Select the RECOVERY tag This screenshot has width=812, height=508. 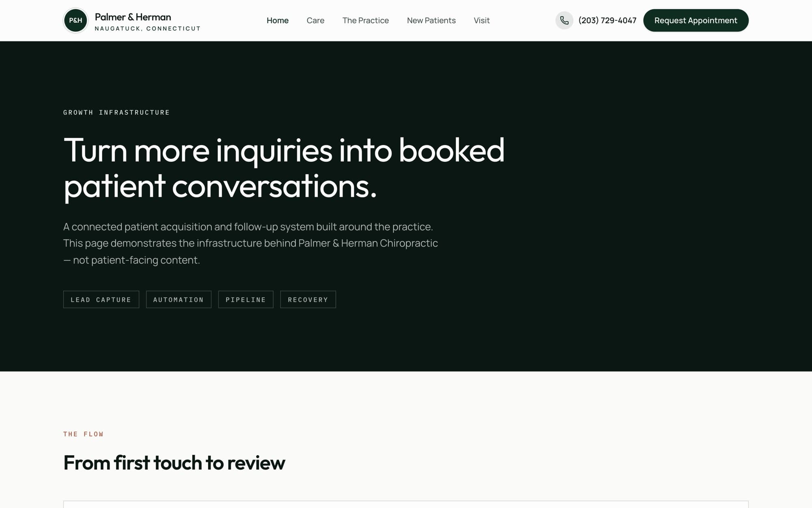pos(308,300)
